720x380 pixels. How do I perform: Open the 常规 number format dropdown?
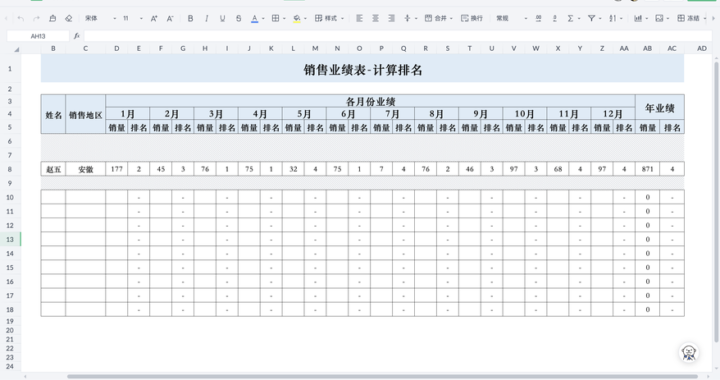pyautogui.click(x=512, y=18)
